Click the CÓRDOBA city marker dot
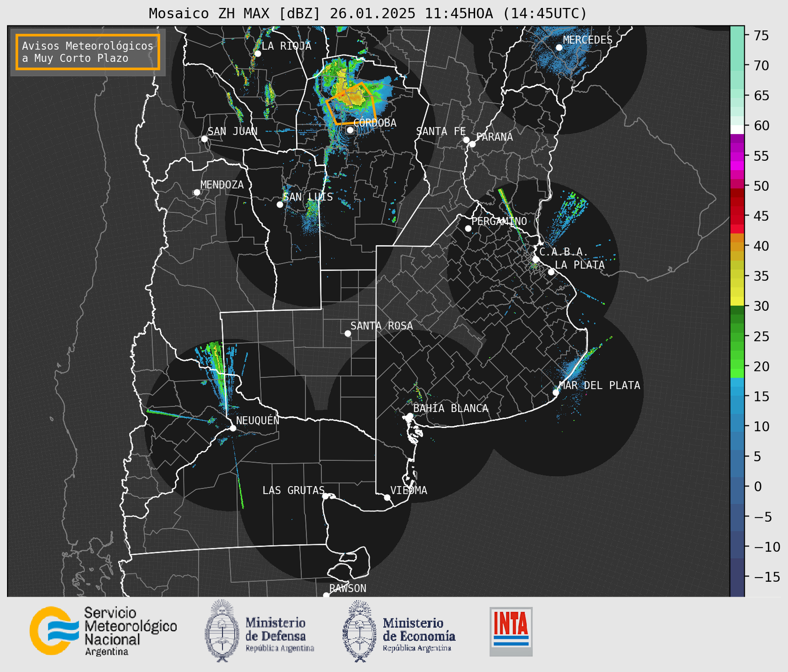This screenshot has height=672, width=788. click(x=350, y=130)
